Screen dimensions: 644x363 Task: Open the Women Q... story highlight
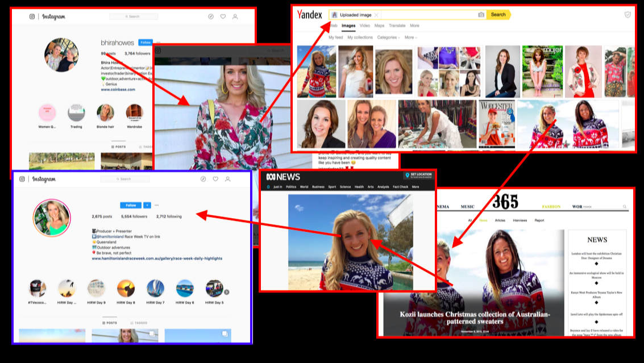(x=47, y=113)
